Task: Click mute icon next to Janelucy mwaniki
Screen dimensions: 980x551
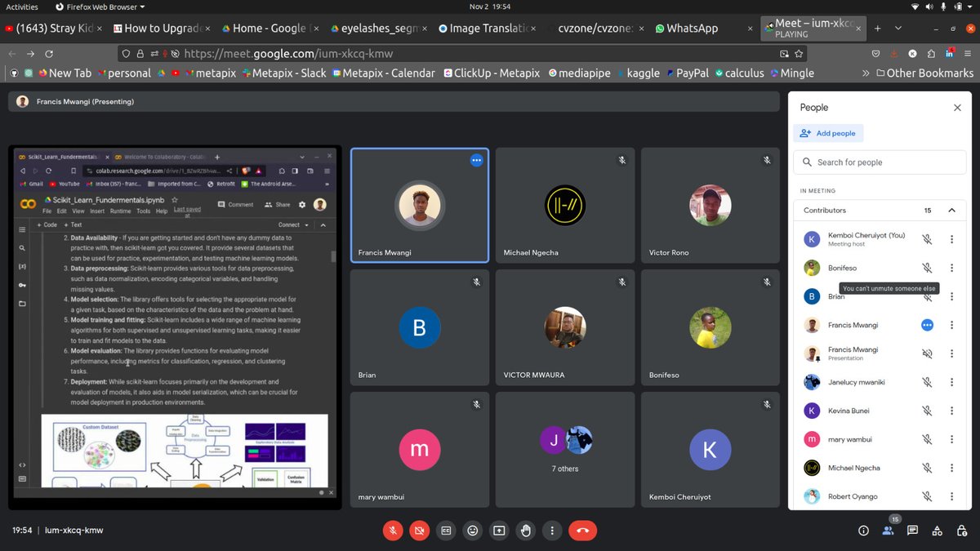Action: click(927, 382)
